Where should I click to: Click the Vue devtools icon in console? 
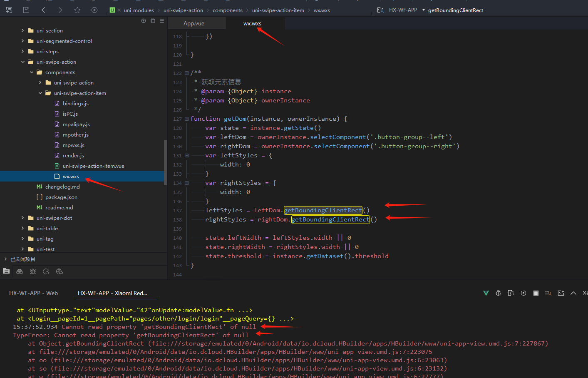click(486, 293)
